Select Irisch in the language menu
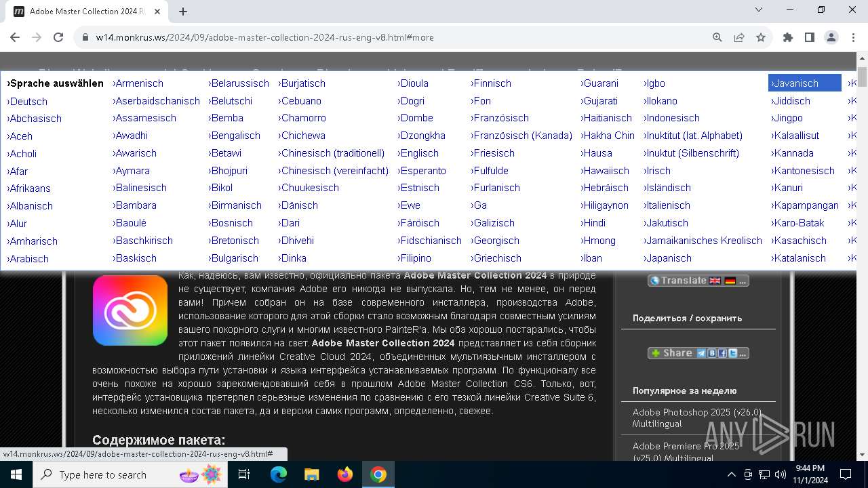This screenshot has height=488, width=868. pos(657,171)
